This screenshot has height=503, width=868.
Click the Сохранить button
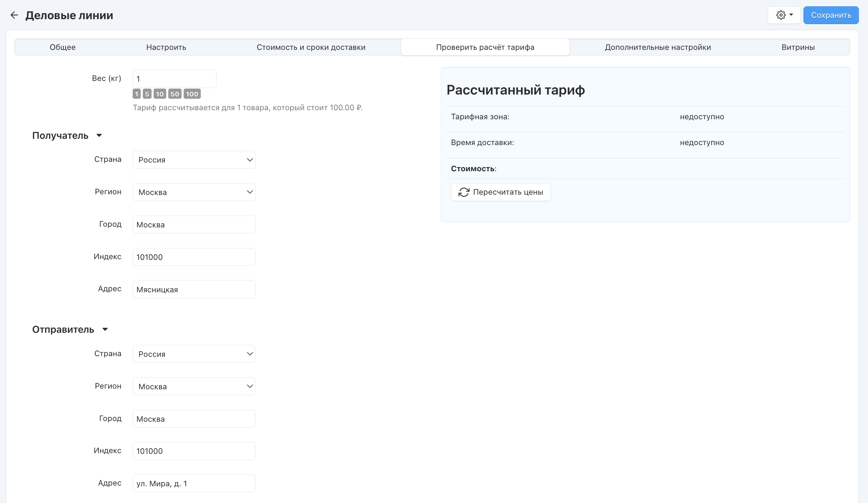point(831,15)
